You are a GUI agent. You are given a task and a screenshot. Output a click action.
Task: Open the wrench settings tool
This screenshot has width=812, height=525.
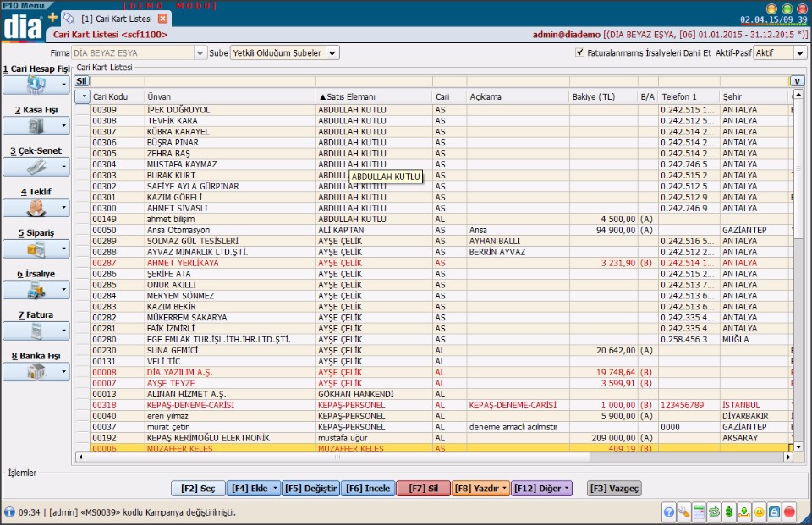[683, 512]
